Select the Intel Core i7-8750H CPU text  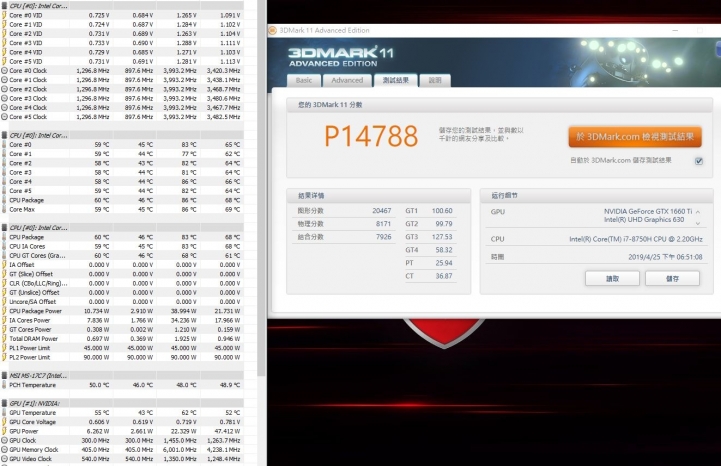coord(635,239)
